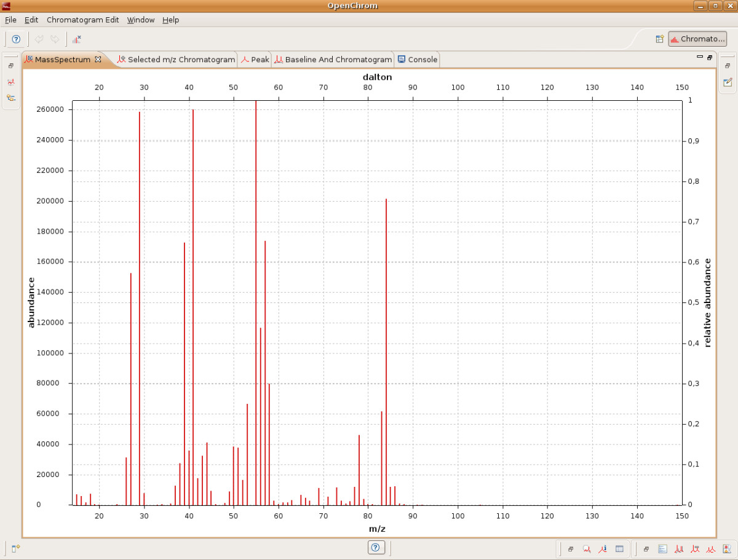The width and height of the screenshot is (738, 560).
Task: Open the Edit menu
Action: pyautogui.click(x=31, y=20)
